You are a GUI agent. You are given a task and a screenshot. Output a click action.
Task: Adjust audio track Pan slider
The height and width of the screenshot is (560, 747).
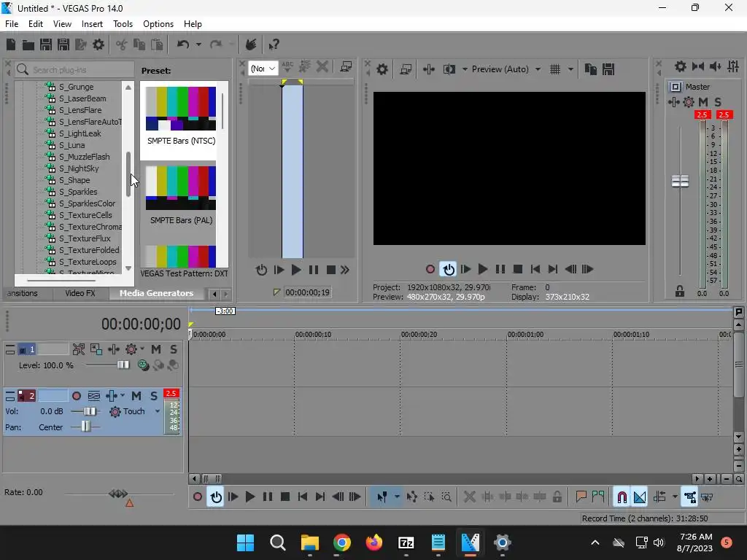click(x=85, y=427)
